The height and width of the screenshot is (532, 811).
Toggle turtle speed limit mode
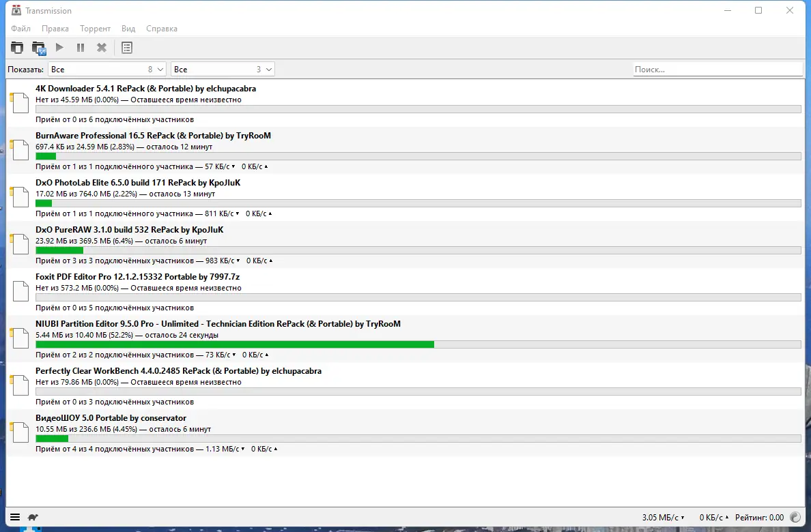pyautogui.click(x=33, y=517)
